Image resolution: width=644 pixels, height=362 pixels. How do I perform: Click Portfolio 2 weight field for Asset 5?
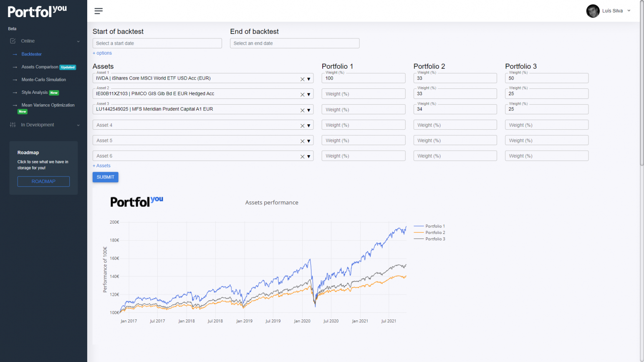tap(455, 140)
